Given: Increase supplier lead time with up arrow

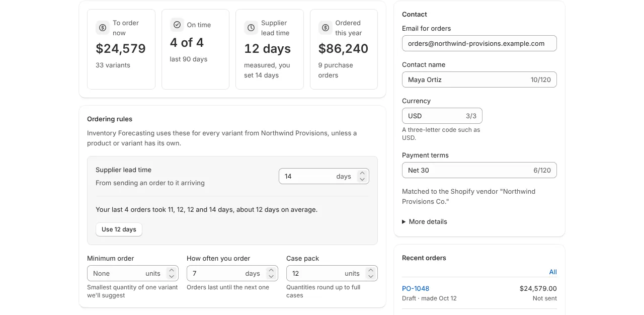Looking at the screenshot, I should [x=362, y=173].
